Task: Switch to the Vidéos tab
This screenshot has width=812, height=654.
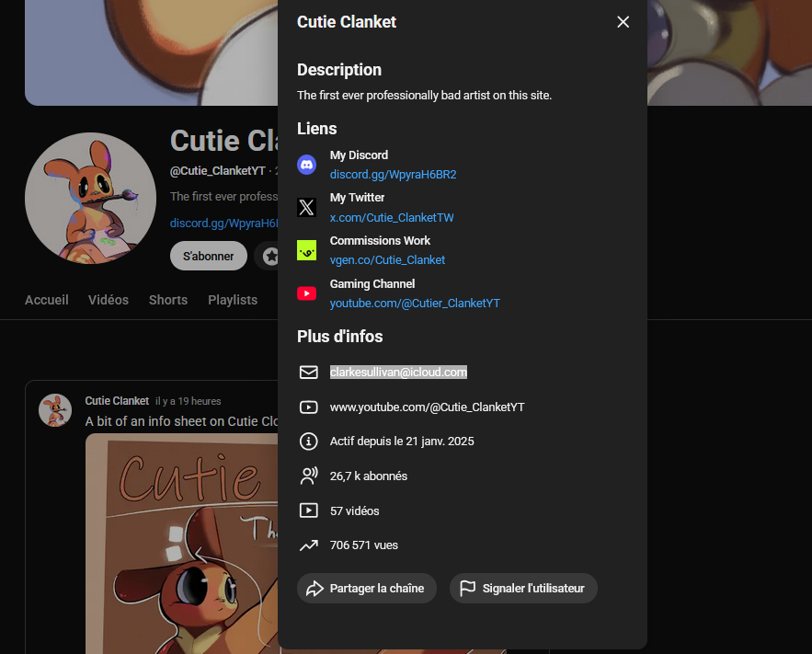Action: click(x=109, y=300)
